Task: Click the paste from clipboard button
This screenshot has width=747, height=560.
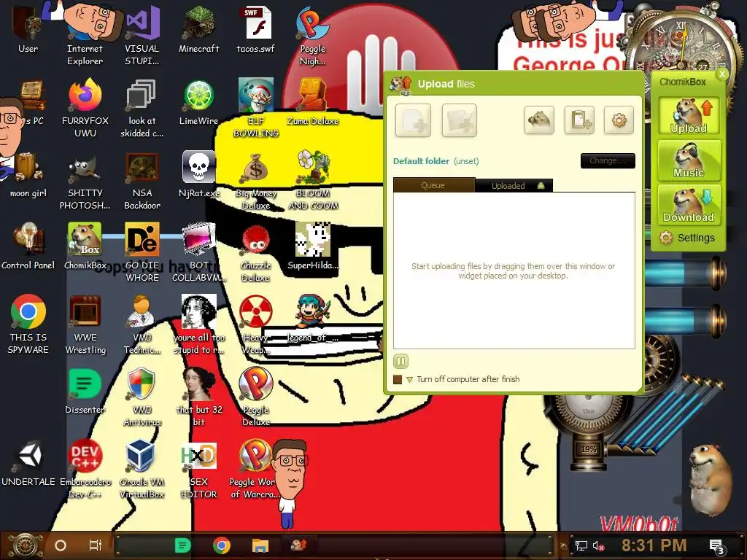Action: [579, 120]
